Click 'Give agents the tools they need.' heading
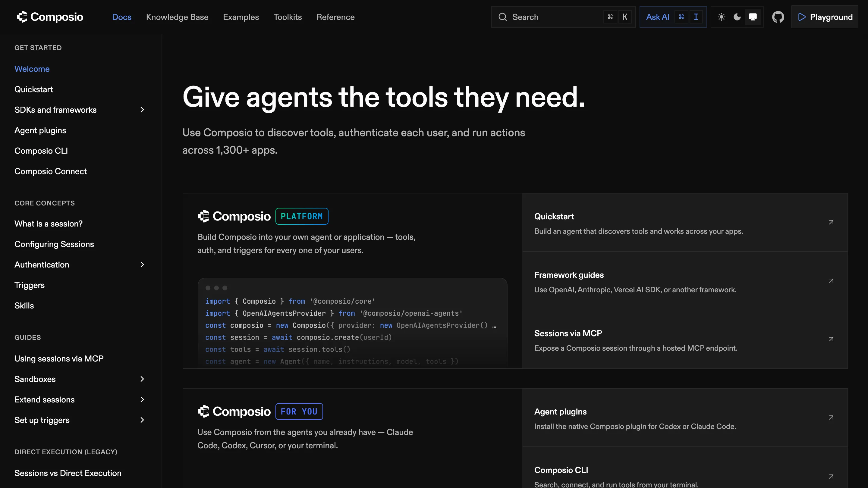 pos(383,97)
